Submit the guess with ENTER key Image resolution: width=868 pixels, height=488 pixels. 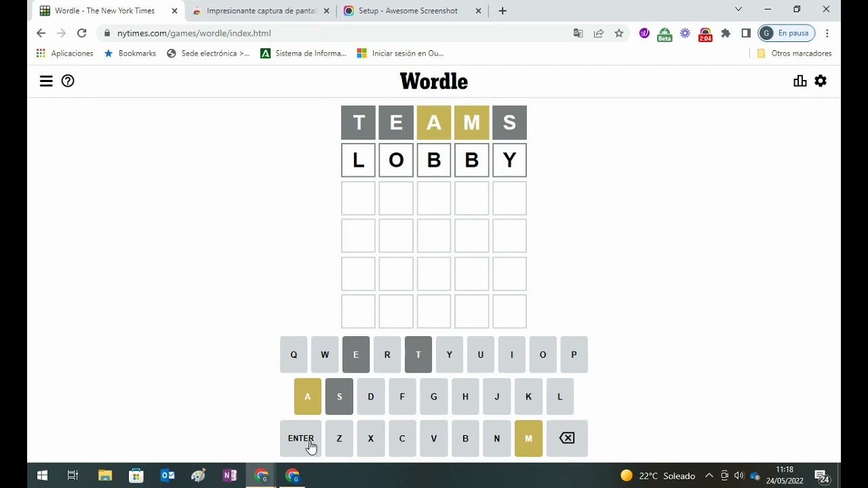[300, 439]
